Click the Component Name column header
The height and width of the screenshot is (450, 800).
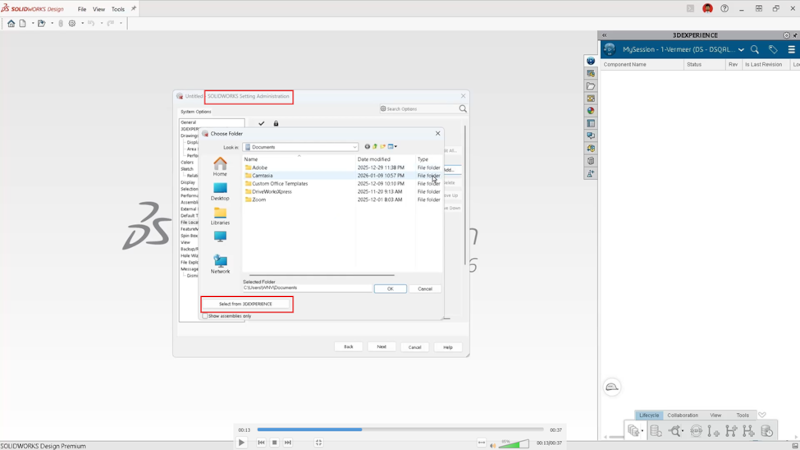(642, 64)
